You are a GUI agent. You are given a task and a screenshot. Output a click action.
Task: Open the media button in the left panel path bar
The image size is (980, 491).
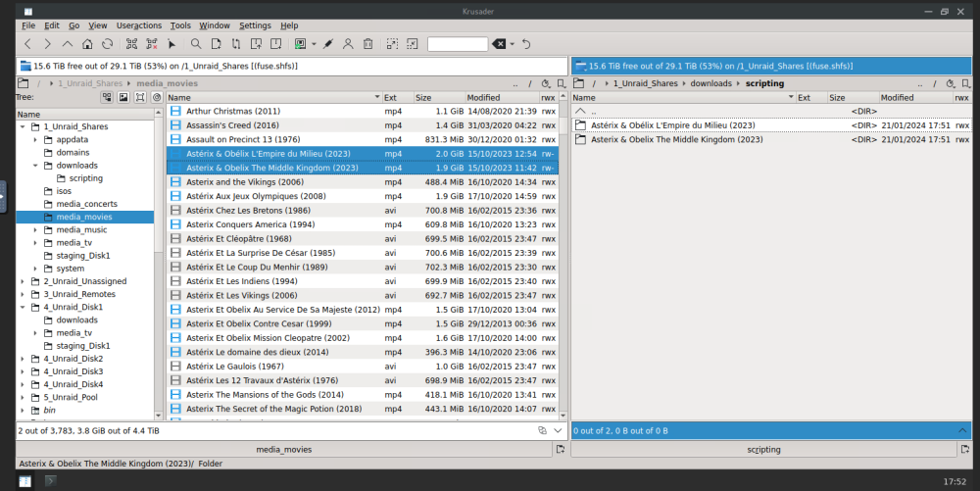tap(24, 83)
